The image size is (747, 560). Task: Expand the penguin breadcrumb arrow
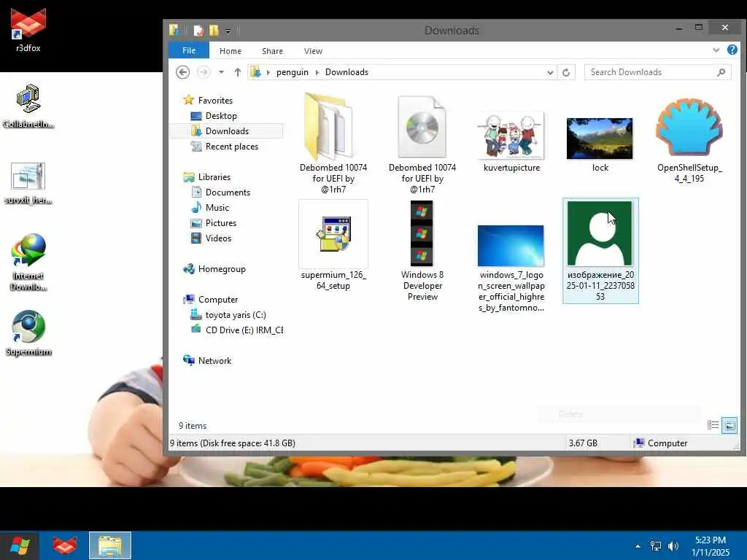[317, 72]
